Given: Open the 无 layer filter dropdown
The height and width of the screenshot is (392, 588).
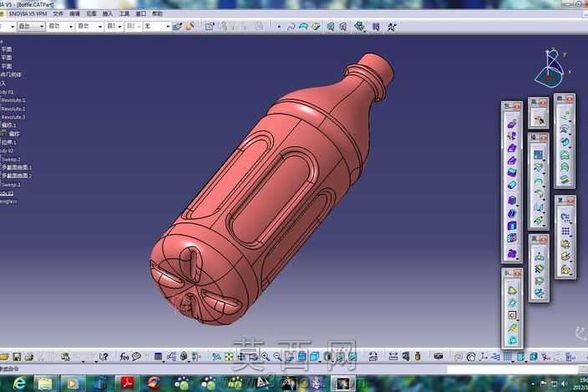Looking at the screenshot, I should (x=158, y=26).
